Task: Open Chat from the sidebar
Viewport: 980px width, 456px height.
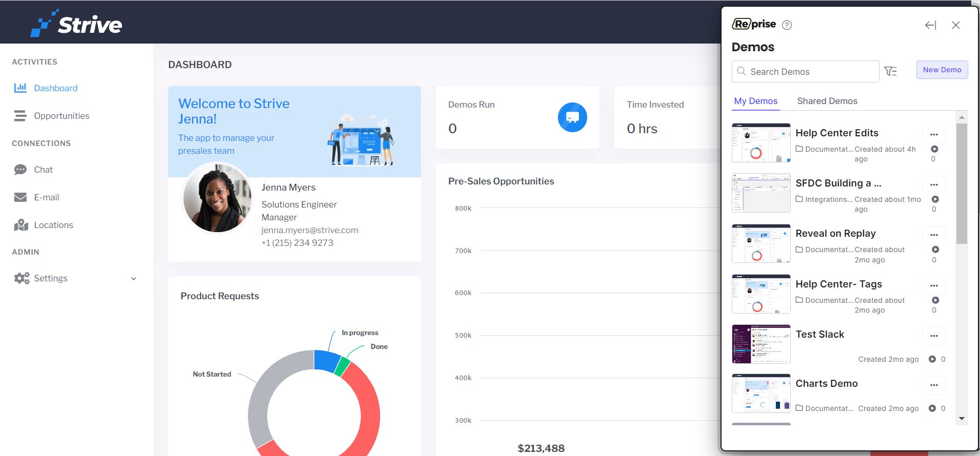Action: [x=44, y=170]
